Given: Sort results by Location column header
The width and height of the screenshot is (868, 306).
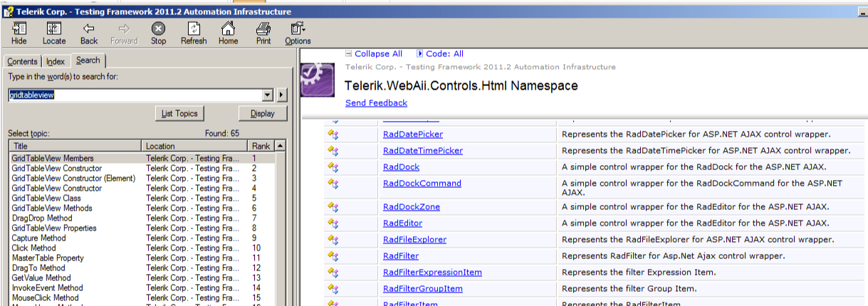Looking at the screenshot, I should 196,146.
